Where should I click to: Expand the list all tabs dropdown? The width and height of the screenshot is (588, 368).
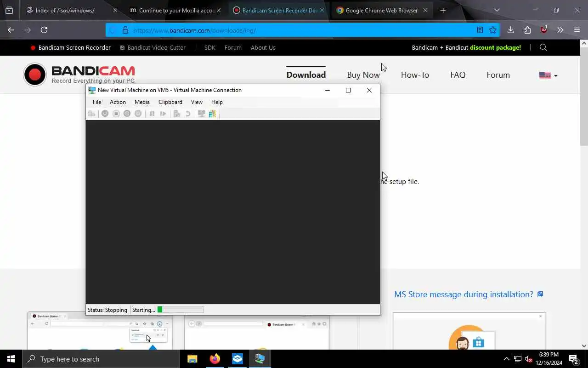pos(497,10)
